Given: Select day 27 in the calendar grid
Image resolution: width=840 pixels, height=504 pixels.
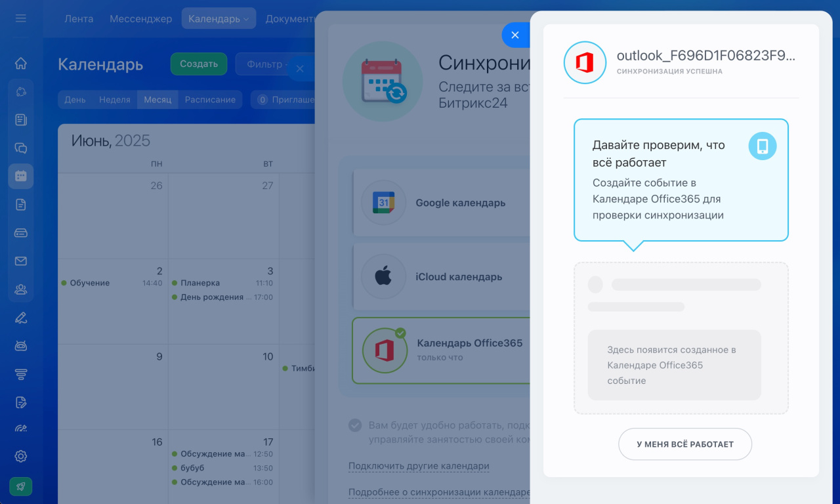Looking at the screenshot, I should pos(267,186).
